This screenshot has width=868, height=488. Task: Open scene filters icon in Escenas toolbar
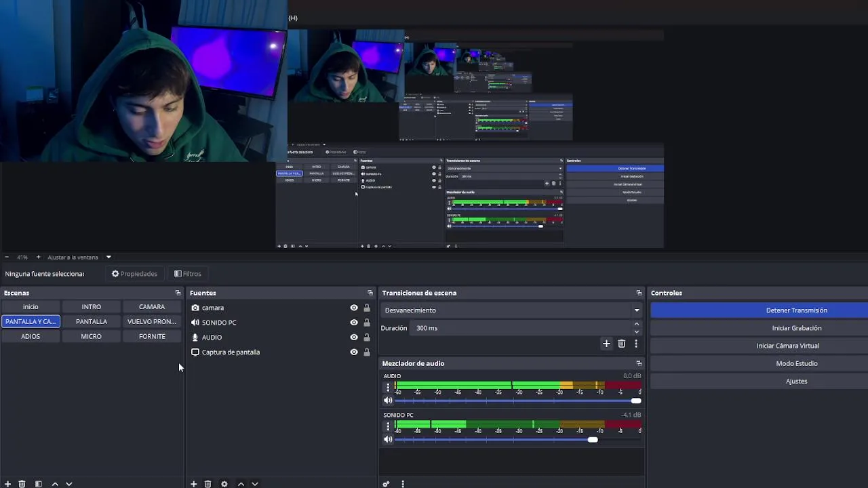pyautogui.click(x=39, y=484)
